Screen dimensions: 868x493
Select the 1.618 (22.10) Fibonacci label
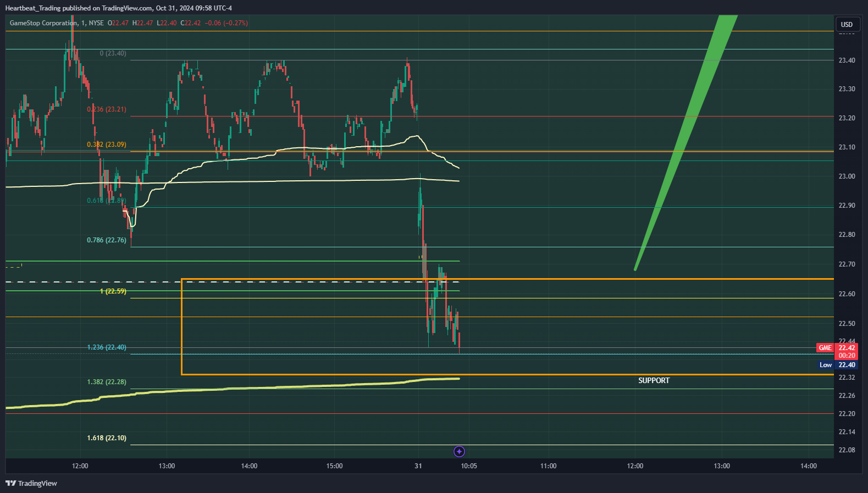(x=107, y=438)
